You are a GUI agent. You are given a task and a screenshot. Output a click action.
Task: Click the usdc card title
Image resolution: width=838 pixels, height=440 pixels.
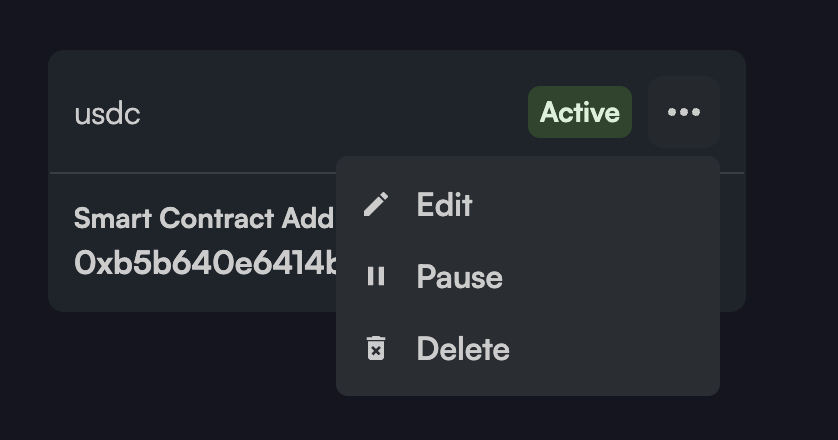point(107,113)
